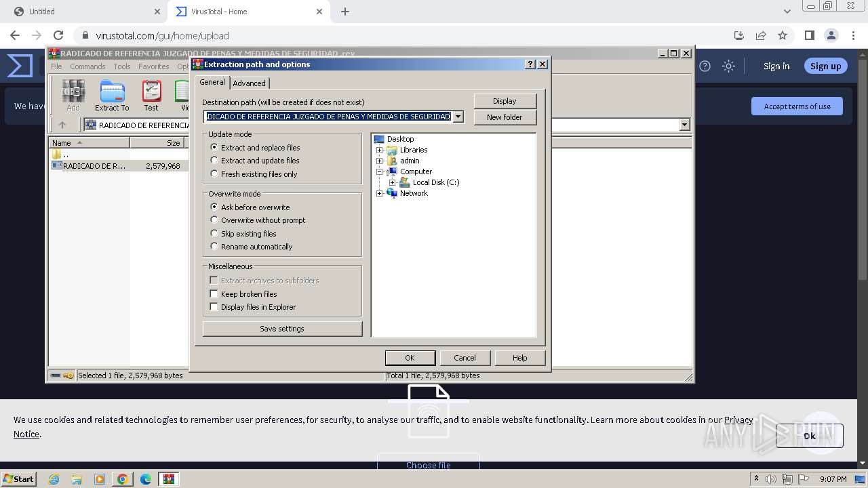Open Windows Start menu
The width and height of the screenshot is (868, 488).
point(18,479)
